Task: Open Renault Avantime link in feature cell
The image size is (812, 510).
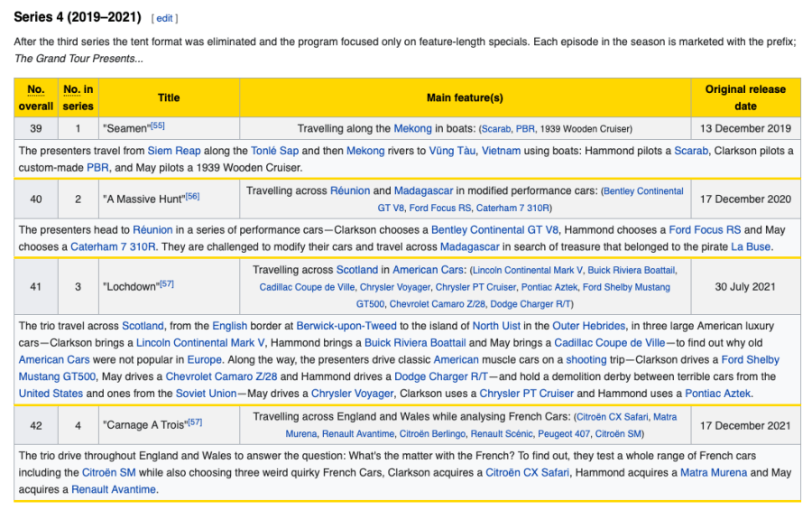Action: click(x=358, y=434)
